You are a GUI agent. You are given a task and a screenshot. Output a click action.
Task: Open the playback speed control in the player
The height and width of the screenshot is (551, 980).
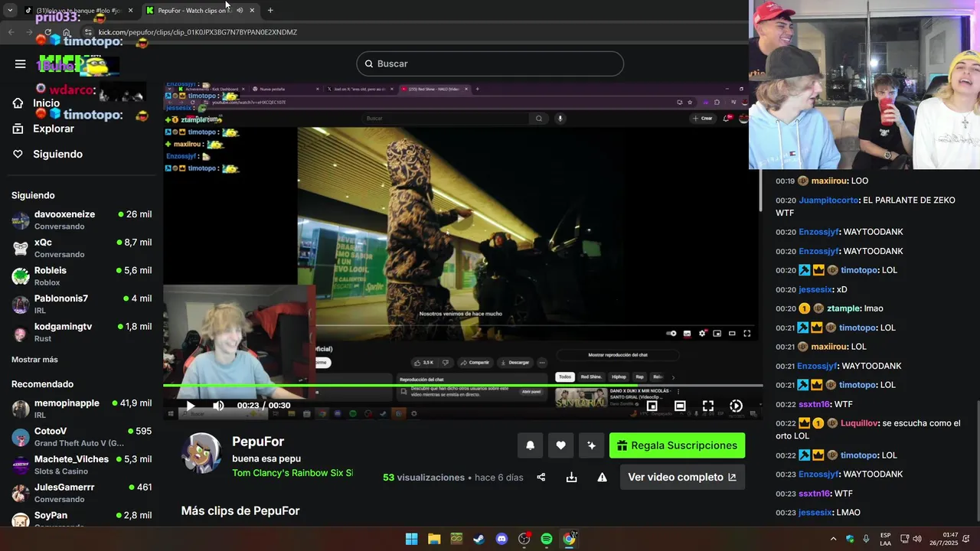(x=736, y=406)
